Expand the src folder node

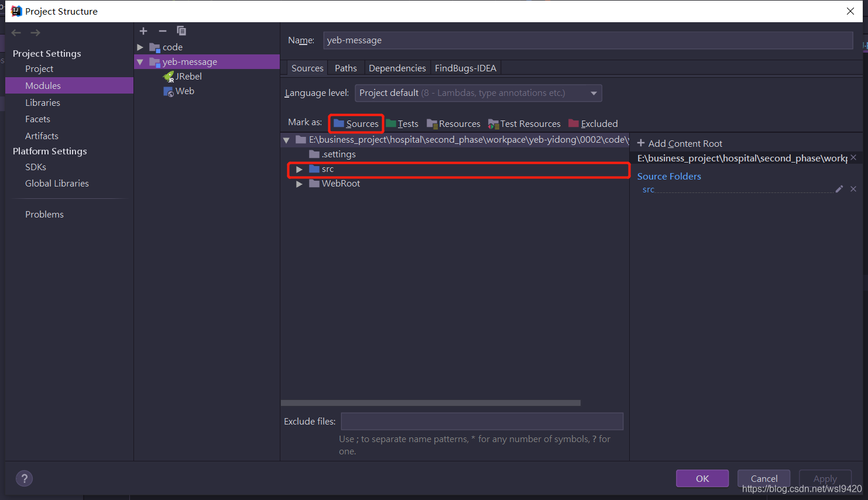click(x=299, y=169)
